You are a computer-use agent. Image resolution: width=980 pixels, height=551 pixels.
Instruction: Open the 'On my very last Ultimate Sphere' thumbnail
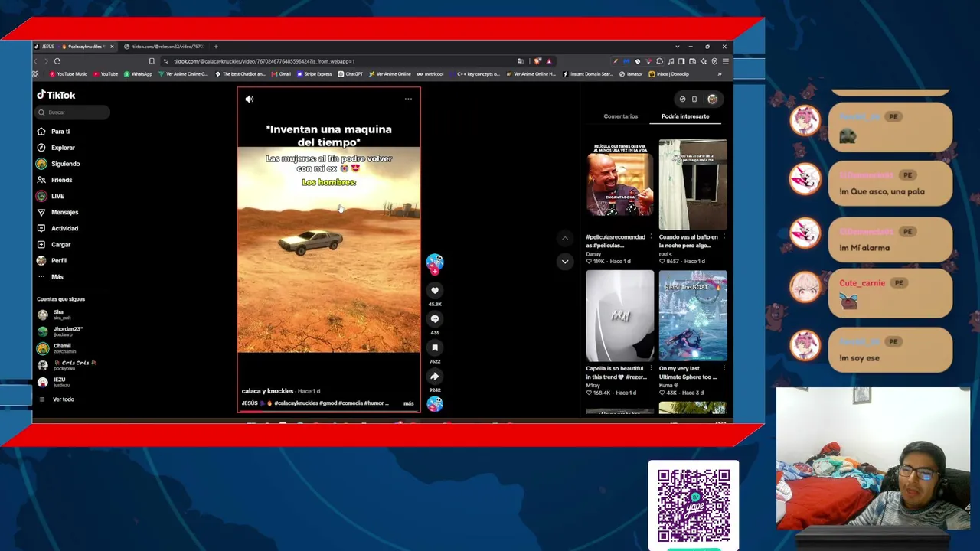pos(693,315)
